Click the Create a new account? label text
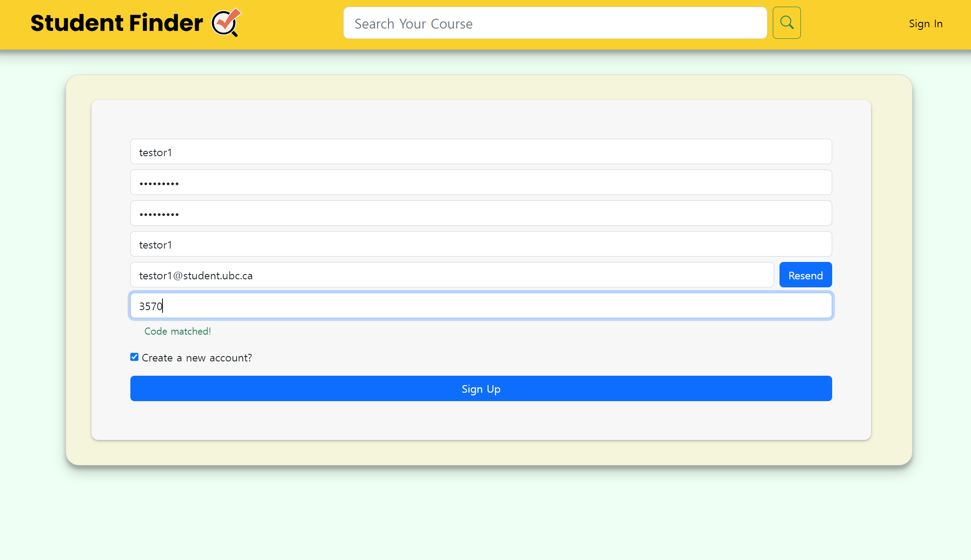The width and height of the screenshot is (971, 560). 197,358
